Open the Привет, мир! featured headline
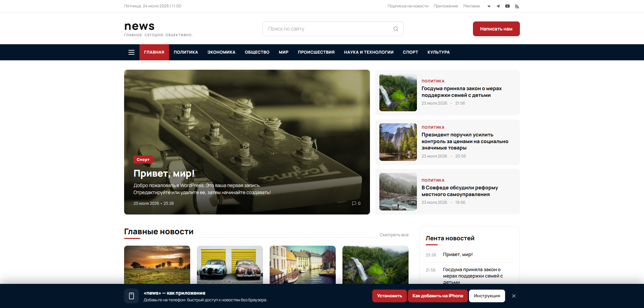The height and width of the screenshot is (308, 644). click(x=164, y=174)
